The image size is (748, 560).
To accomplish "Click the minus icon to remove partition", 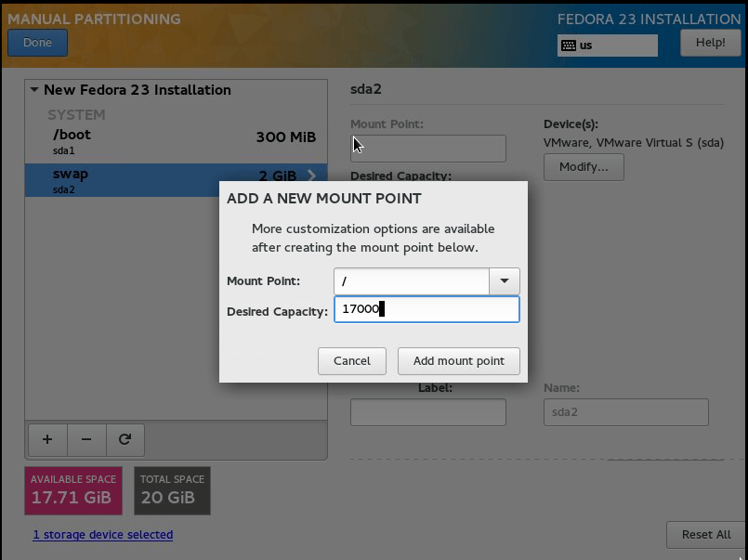I will click(86, 439).
